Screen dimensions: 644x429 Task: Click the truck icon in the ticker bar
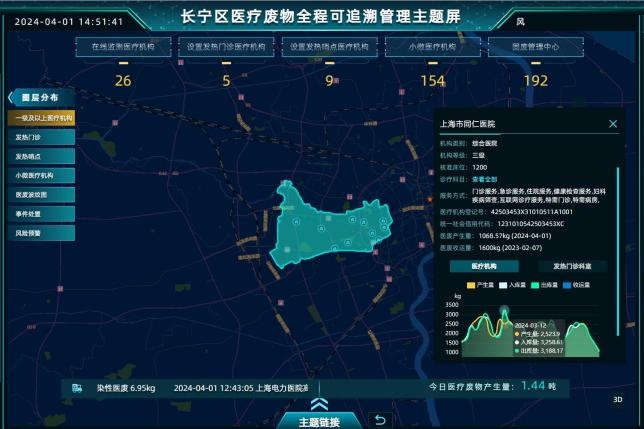pos(77,388)
